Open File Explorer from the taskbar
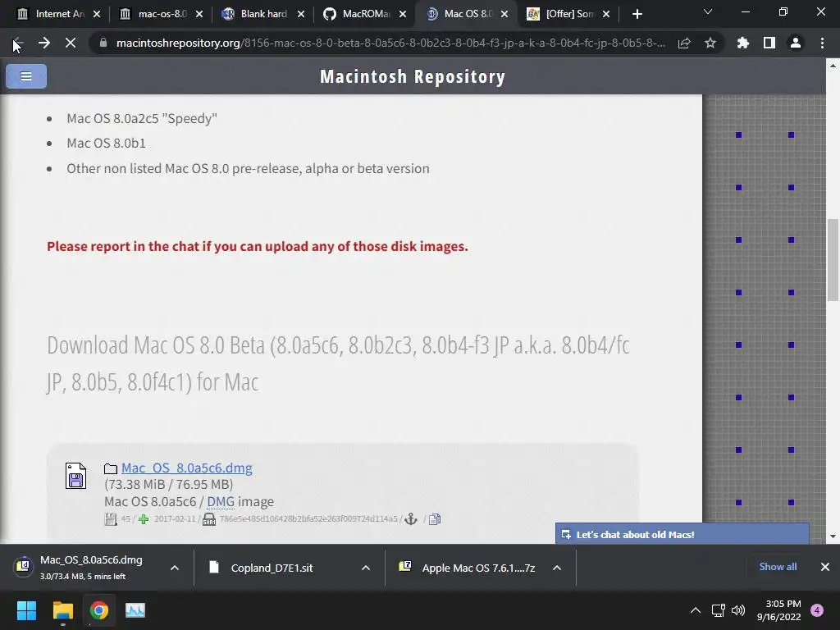 click(x=62, y=610)
